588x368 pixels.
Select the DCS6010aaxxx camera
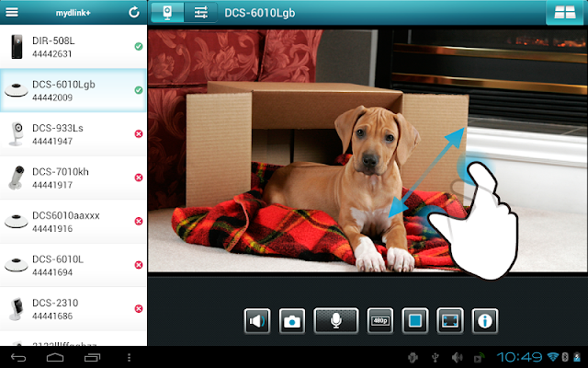coord(73,222)
